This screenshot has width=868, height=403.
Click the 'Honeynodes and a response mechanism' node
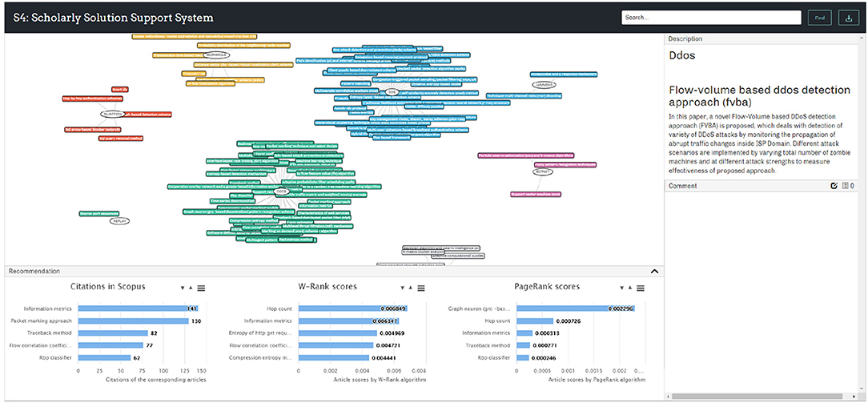[x=564, y=74]
